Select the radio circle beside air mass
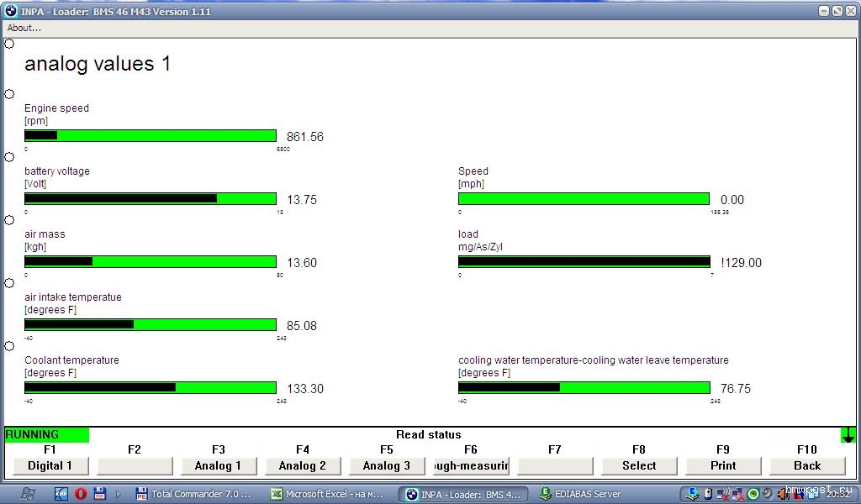The image size is (861, 504). (9, 220)
